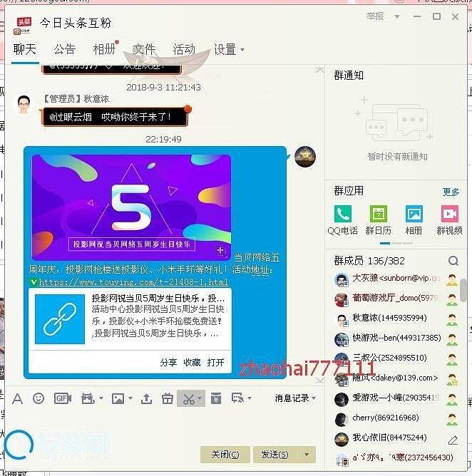Select member 快游戏--ben(449317385)
472x476 pixels.
(396, 339)
